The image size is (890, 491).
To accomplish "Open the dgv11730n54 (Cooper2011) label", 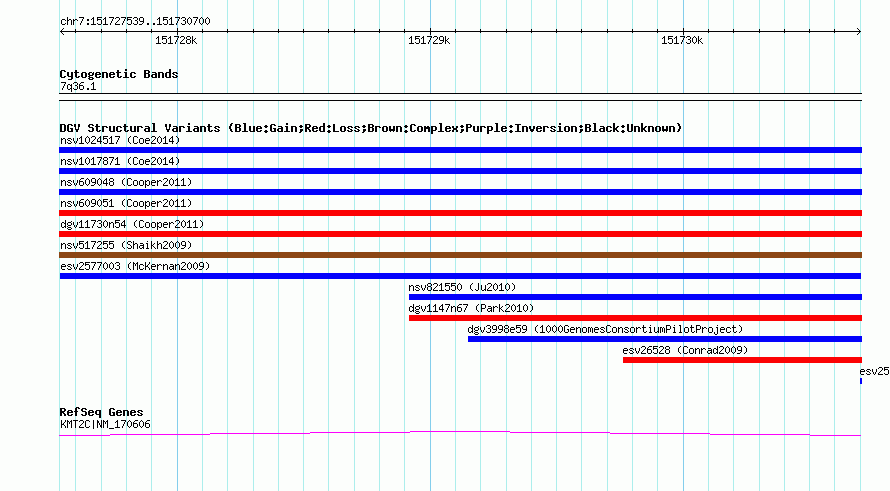I will (x=132, y=224).
